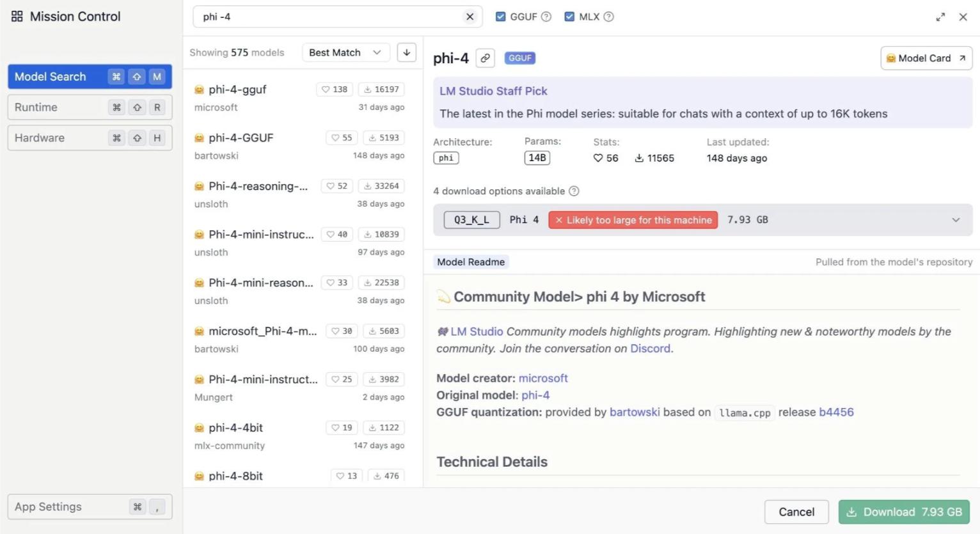Select phi-4-8bit result
980x534 pixels.
tap(299, 476)
